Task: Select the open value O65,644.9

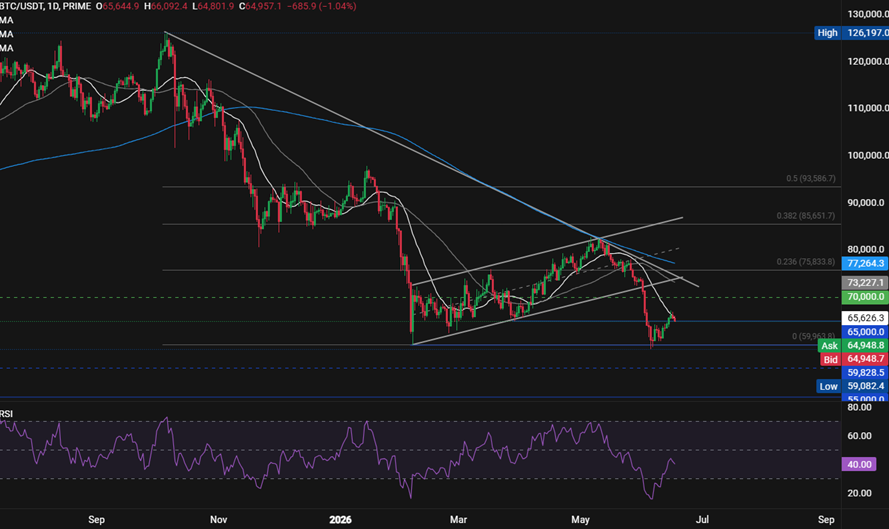Action: click(x=117, y=6)
